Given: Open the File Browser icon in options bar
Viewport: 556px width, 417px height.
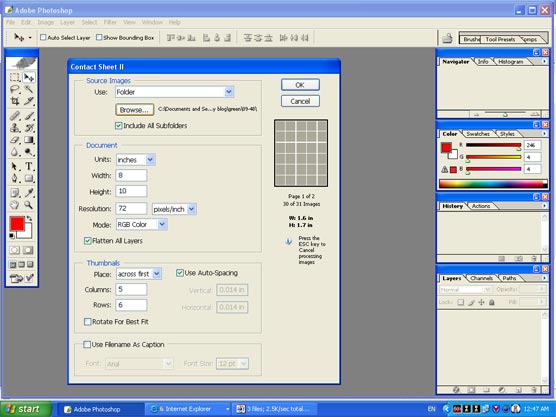Looking at the screenshot, I should coord(447,38).
